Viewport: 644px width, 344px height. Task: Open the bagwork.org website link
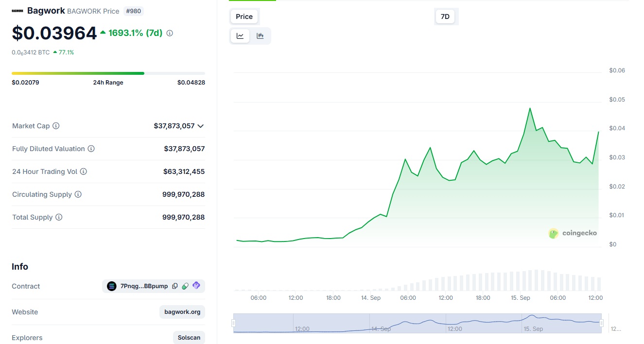coord(182,312)
